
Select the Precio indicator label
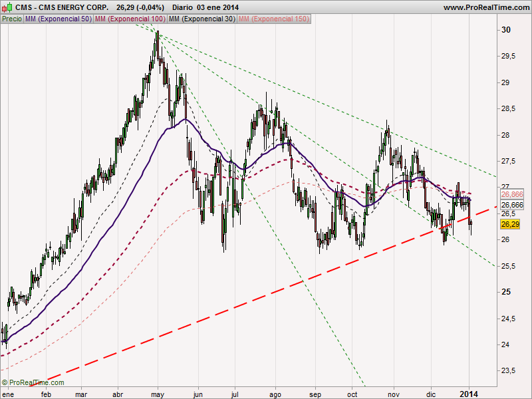(12, 19)
